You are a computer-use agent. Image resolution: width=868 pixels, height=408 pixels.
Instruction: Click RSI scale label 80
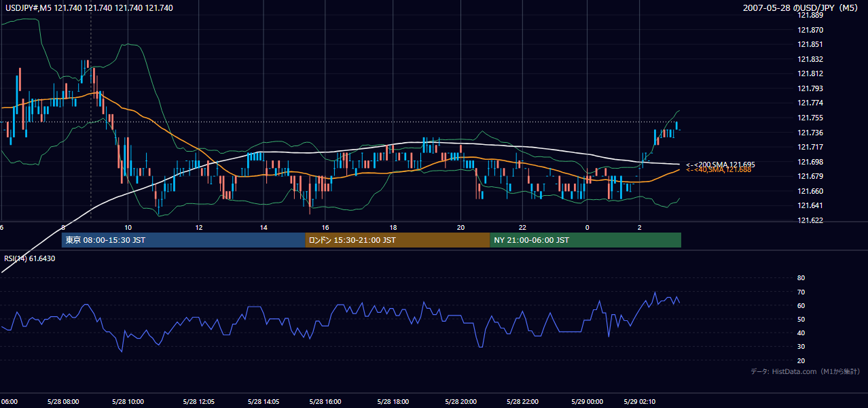[x=801, y=278]
